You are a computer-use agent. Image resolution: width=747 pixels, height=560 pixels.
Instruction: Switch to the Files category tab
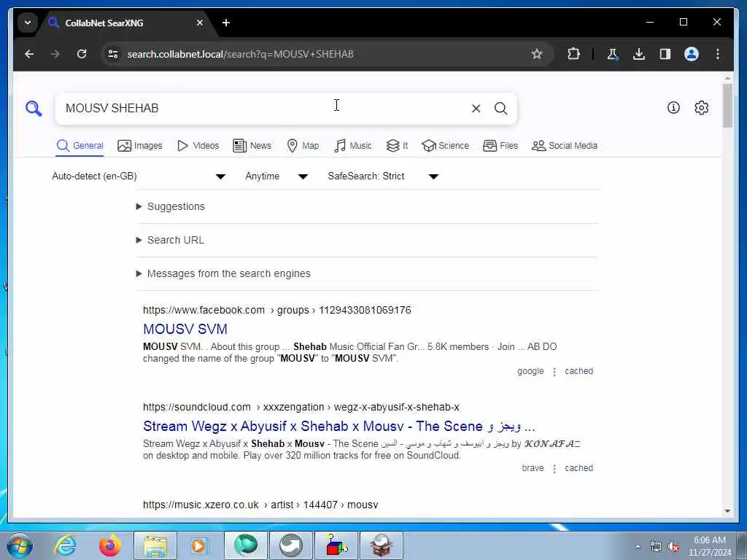coord(500,146)
